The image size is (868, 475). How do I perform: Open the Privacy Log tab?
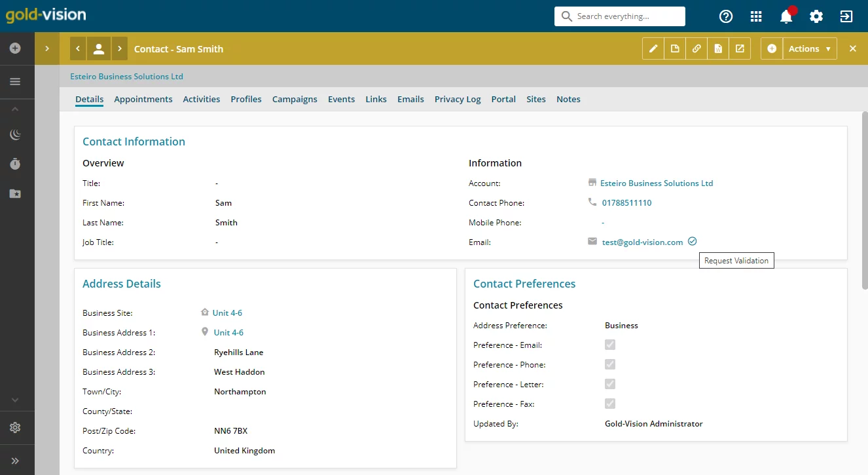tap(458, 99)
